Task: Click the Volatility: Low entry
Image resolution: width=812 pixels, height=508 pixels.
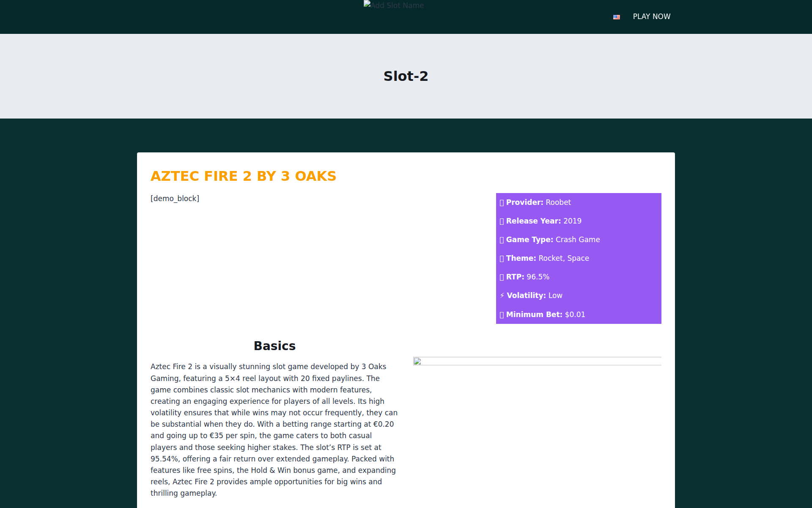Action: click(x=535, y=295)
